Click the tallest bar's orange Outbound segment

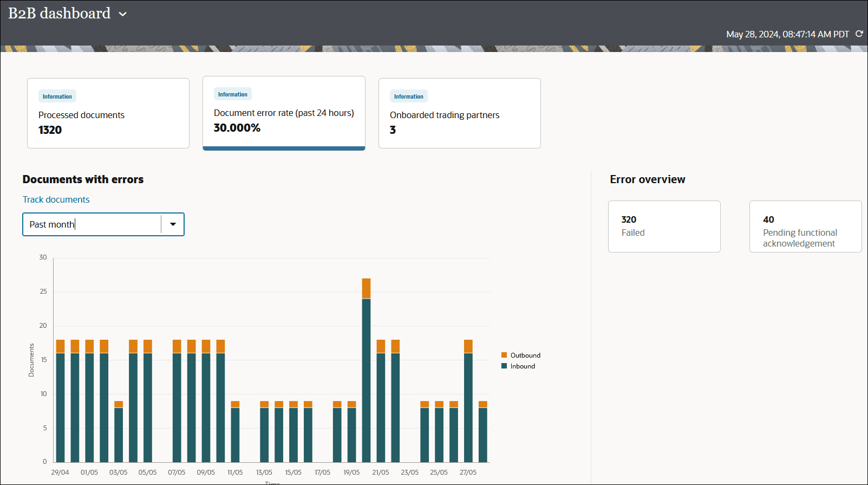coord(366,288)
